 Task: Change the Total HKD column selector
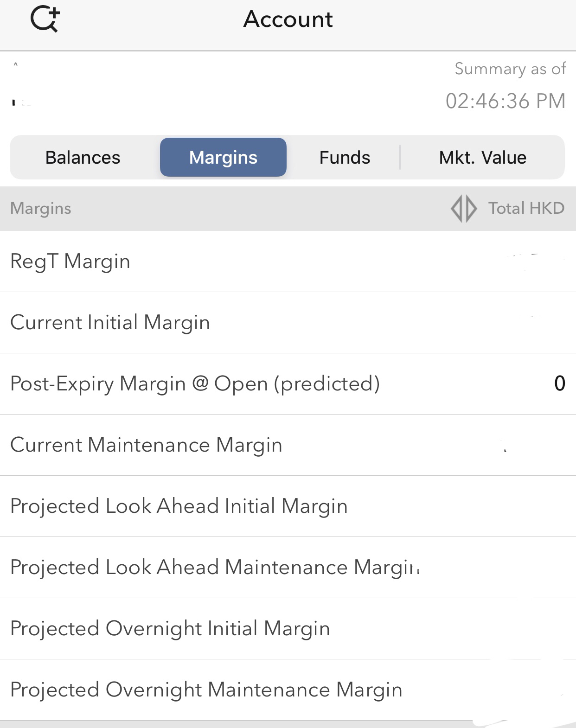(526, 208)
